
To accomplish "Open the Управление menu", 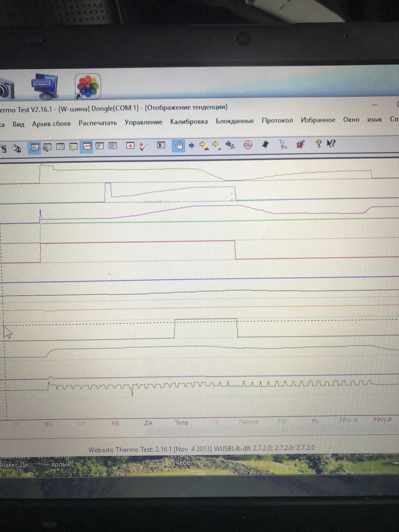I will click(x=143, y=122).
